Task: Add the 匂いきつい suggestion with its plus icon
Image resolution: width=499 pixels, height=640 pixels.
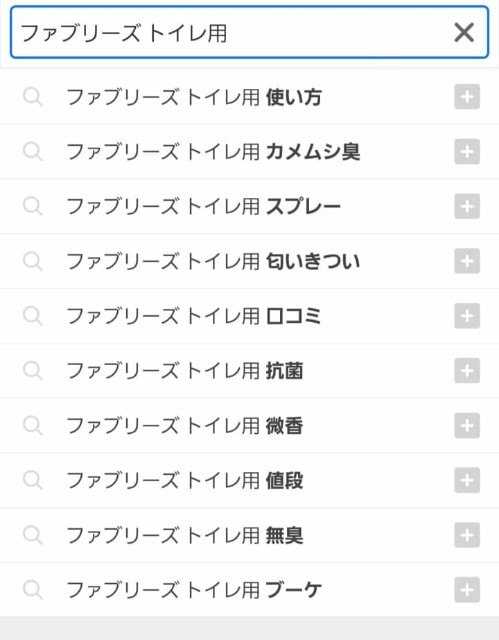Action: [x=467, y=261]
